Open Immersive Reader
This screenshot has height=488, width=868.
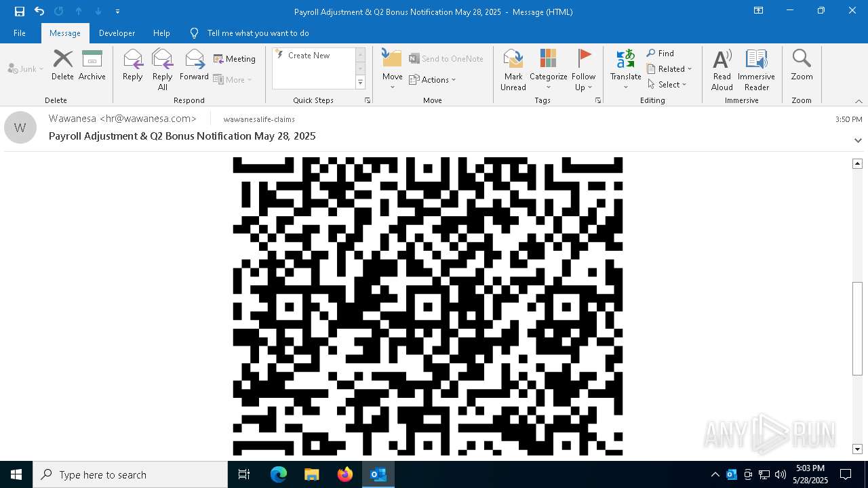tap(756, 70)
